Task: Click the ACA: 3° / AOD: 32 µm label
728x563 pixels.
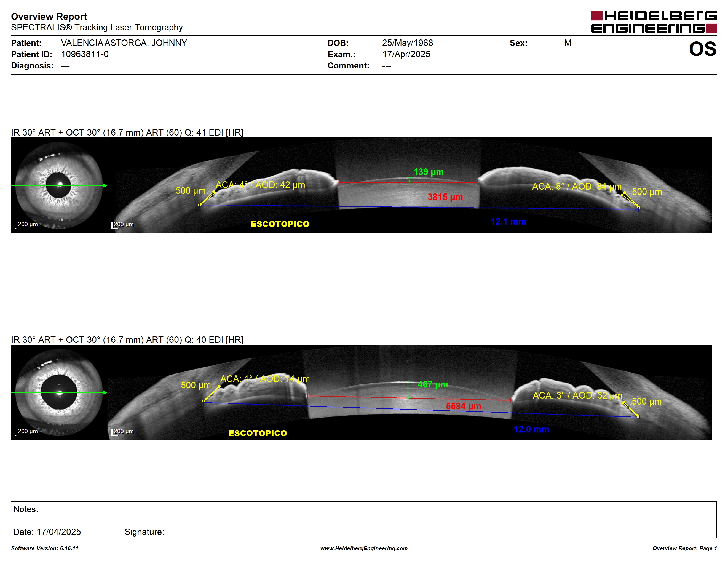Action: tap(577, 395)
